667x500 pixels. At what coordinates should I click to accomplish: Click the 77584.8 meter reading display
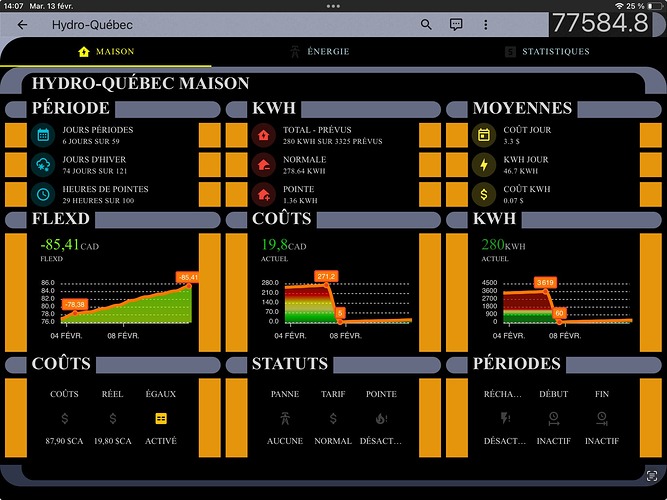click(600, 23)
